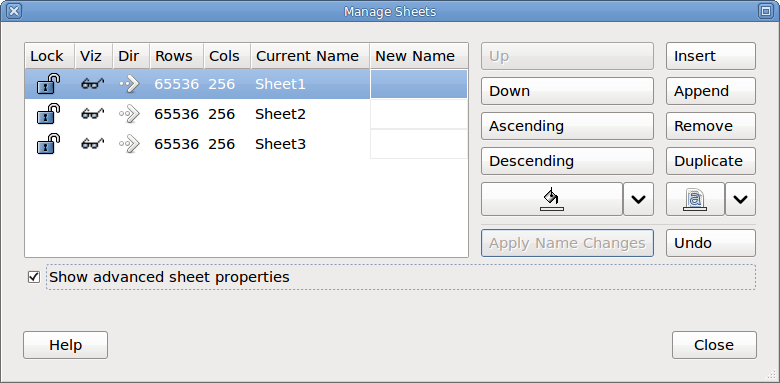Click the foreground text color button

point(695,199)
